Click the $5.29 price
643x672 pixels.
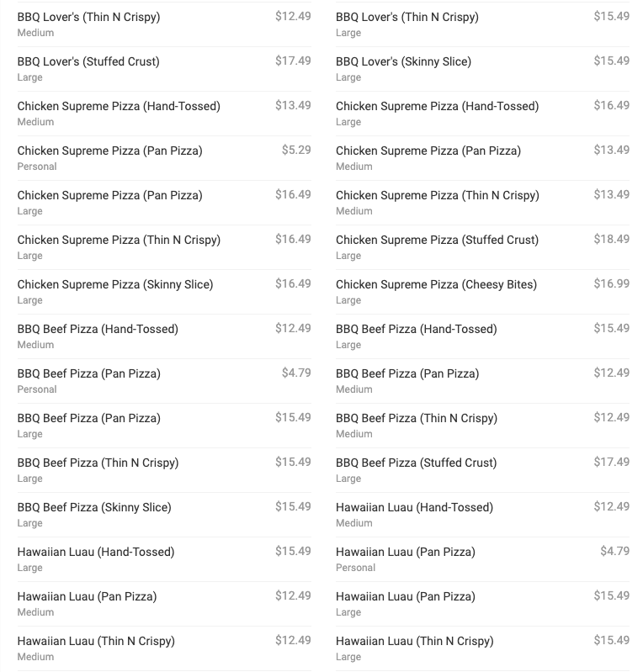click(x=296, y=151)
